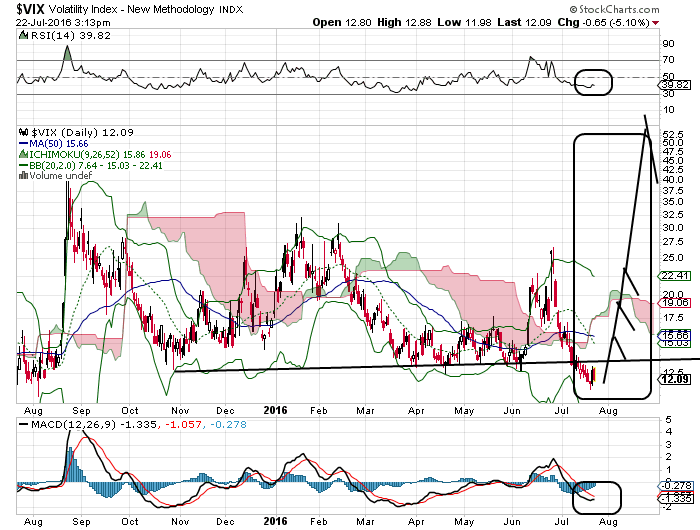Viewport: 700px width, 530px height.
Task: Click the 'MACD(12,26,9) -1.335' indicator label
Action: [x=94, y=424]
